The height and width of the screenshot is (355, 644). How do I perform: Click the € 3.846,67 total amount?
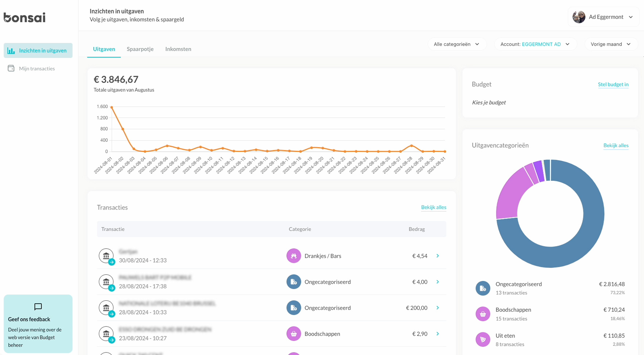[116, 79]
